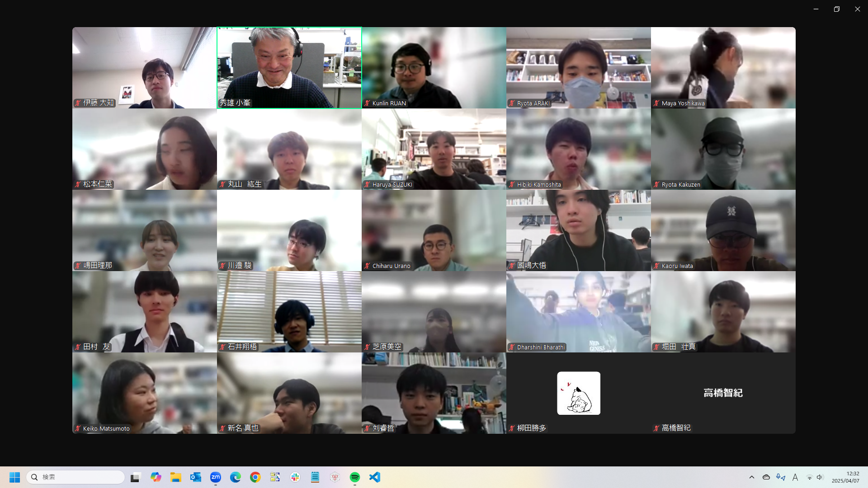Screen dimensions: 868x488
Task: Click the muted mic icon beside Ryota ARAKI
Action: [x=512, y=103]
